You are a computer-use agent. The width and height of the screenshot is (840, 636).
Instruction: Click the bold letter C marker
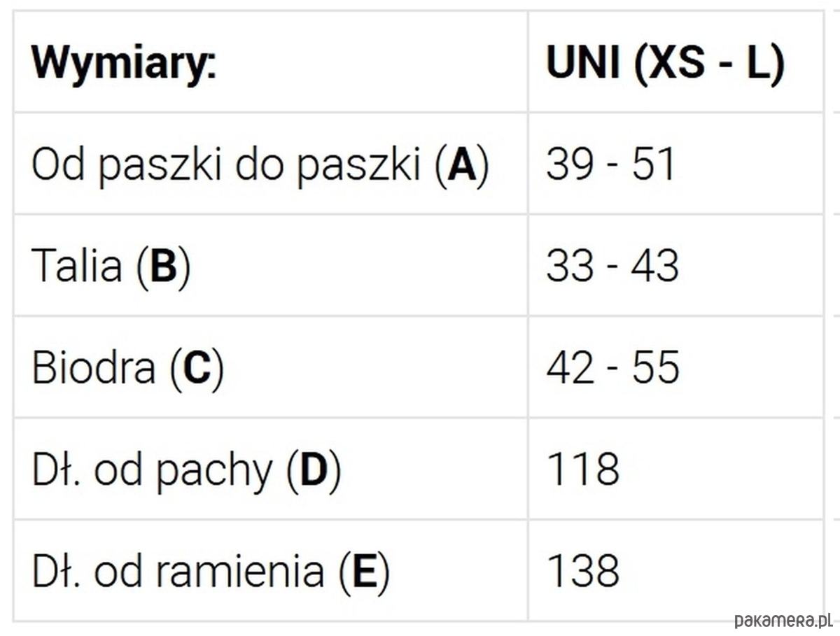pos(197,368)
